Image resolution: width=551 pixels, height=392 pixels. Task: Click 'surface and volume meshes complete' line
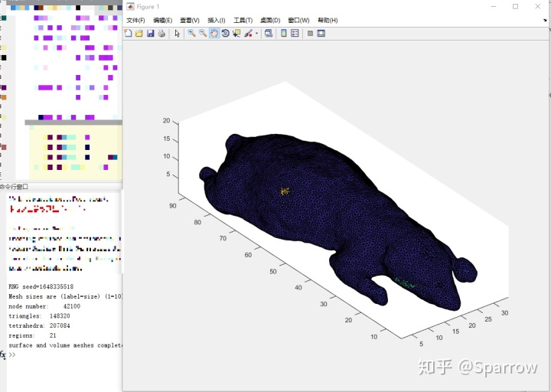point(65,345)
